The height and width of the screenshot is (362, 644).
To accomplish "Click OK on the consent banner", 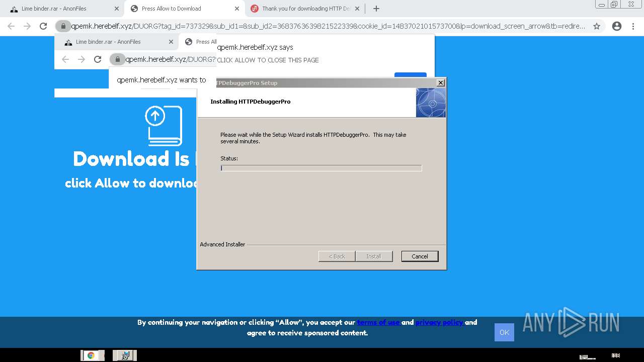I will tap(504, 332).
